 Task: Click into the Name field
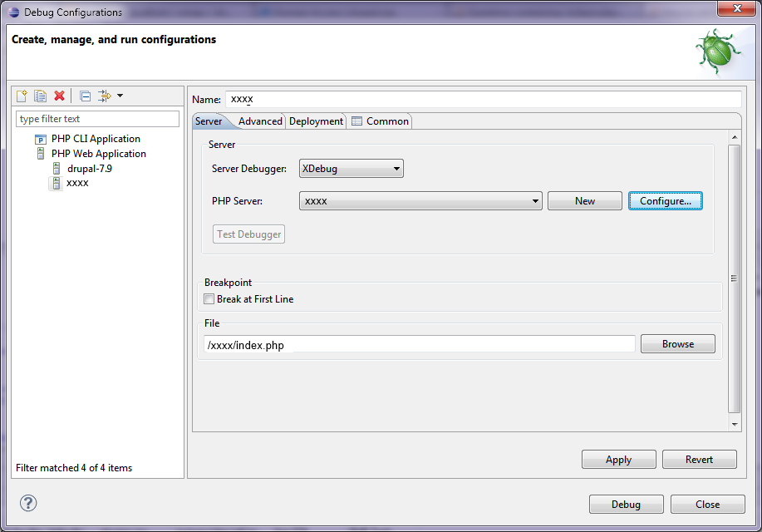point(484,99)
